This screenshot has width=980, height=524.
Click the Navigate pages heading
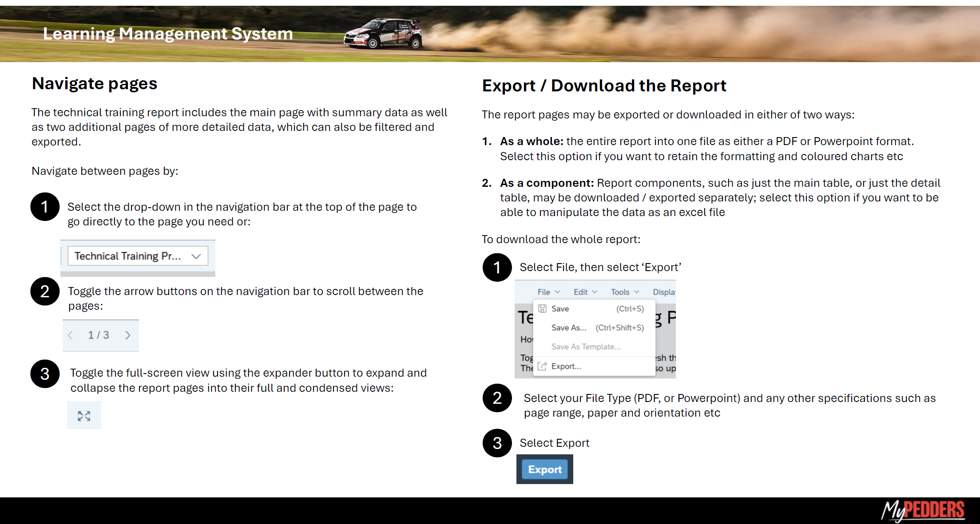pyautogui.click(x=95, y=84)
